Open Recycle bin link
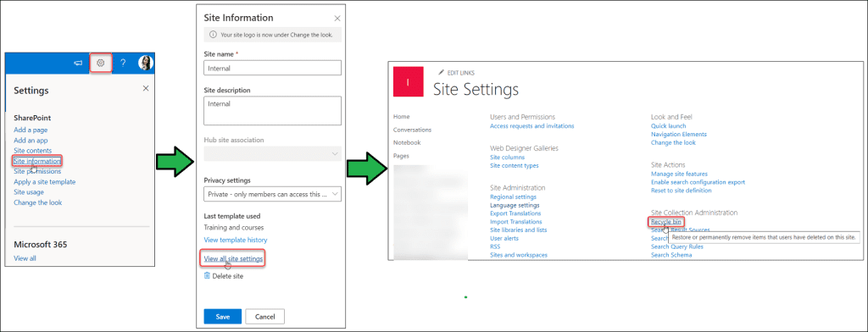The image size is (868, 332). pos(666,221)
